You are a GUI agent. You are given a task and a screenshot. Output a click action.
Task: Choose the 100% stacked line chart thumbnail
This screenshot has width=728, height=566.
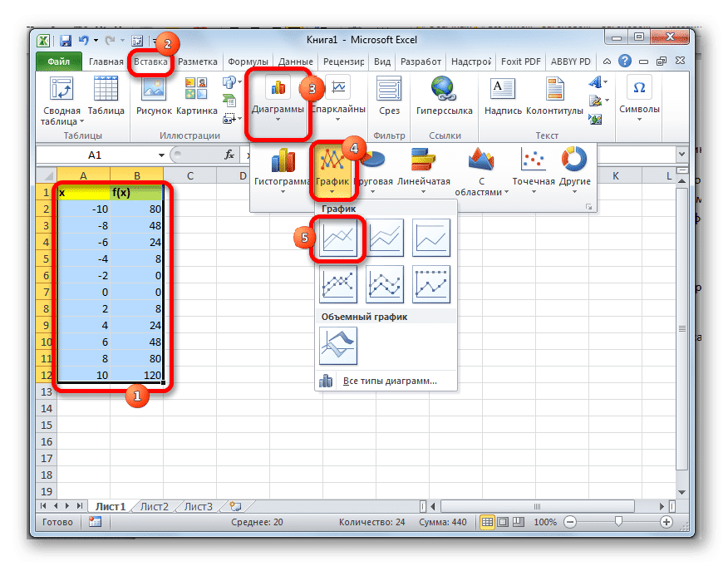430,238
